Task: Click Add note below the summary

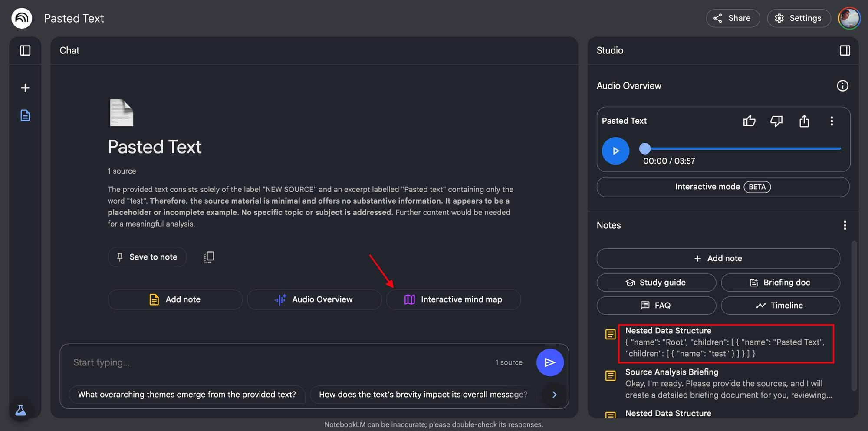Action: coord(175,299)
